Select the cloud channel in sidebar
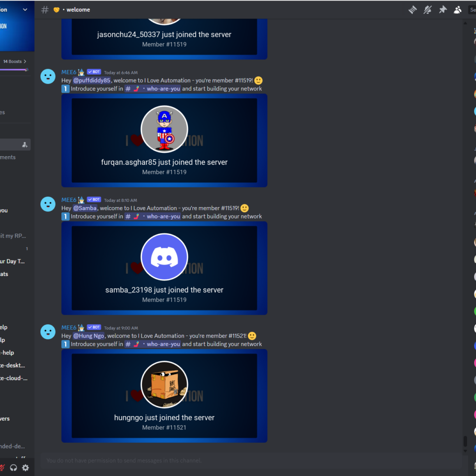This screenshot has width=476, height=476. [14, 378]
